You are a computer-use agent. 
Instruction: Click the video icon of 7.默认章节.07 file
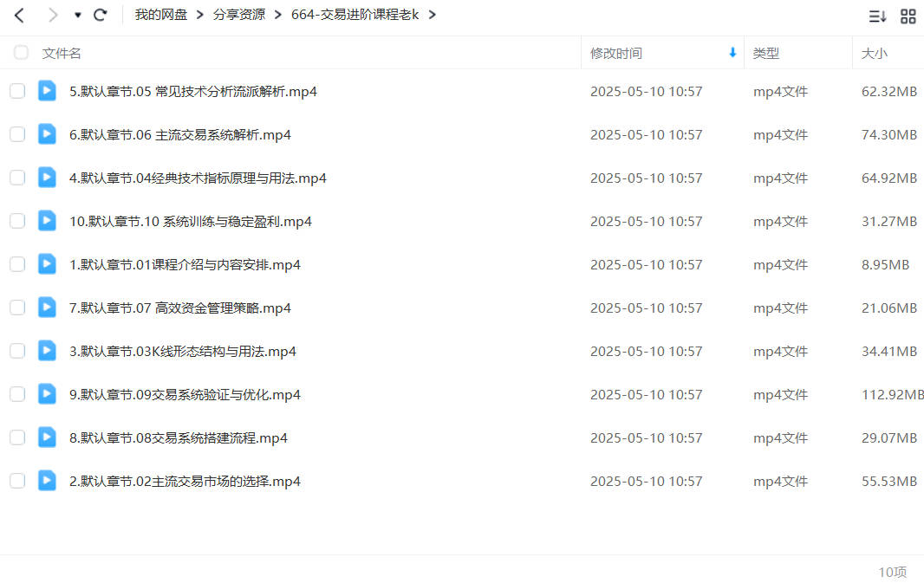pyautogui.click(x=47, y=307)
